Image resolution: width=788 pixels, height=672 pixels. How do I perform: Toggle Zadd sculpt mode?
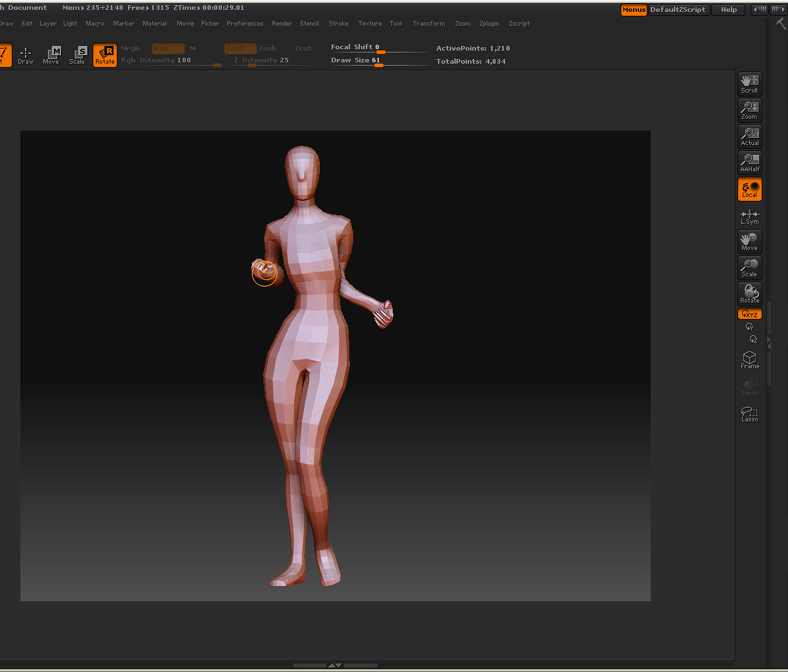pos(240,49)
